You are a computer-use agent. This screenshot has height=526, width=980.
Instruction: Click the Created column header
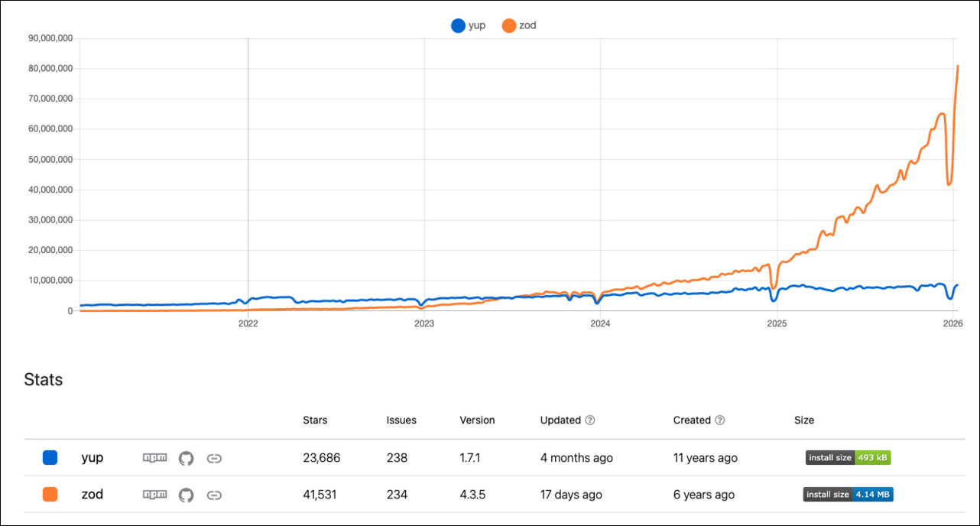pos(693,420)
